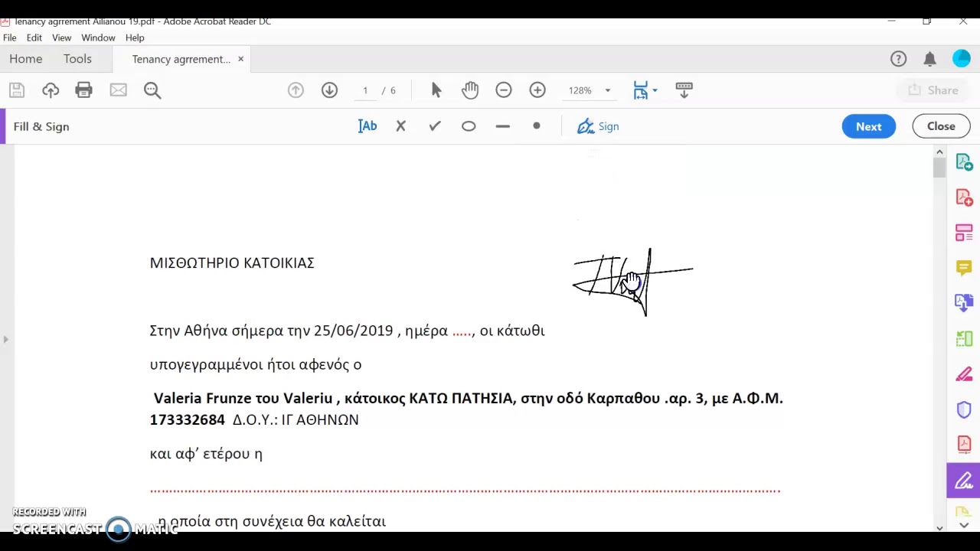Expand the left navigation pane arrow
Image resolution: width=980 pixels, height=551 pixels.
pos(5,339)
